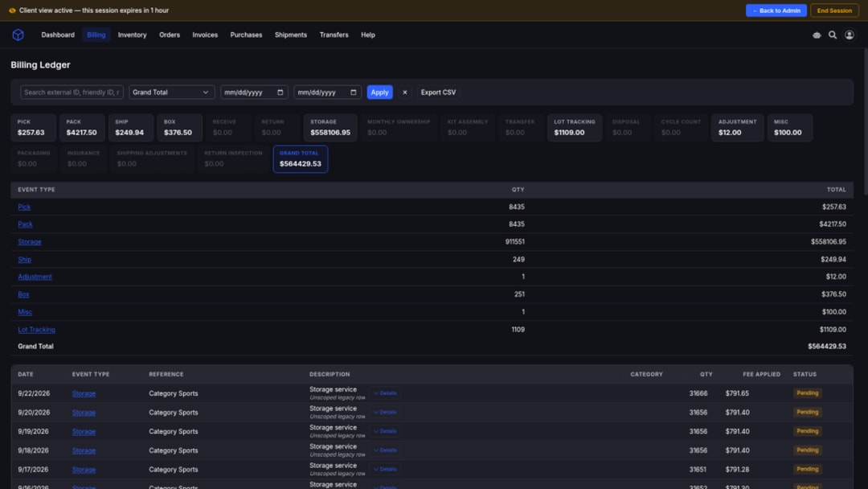Expand Details for the 9/20/2026 row
Image resolution: width=868 pixels, height=489 pixels.
tap(385, 412)
